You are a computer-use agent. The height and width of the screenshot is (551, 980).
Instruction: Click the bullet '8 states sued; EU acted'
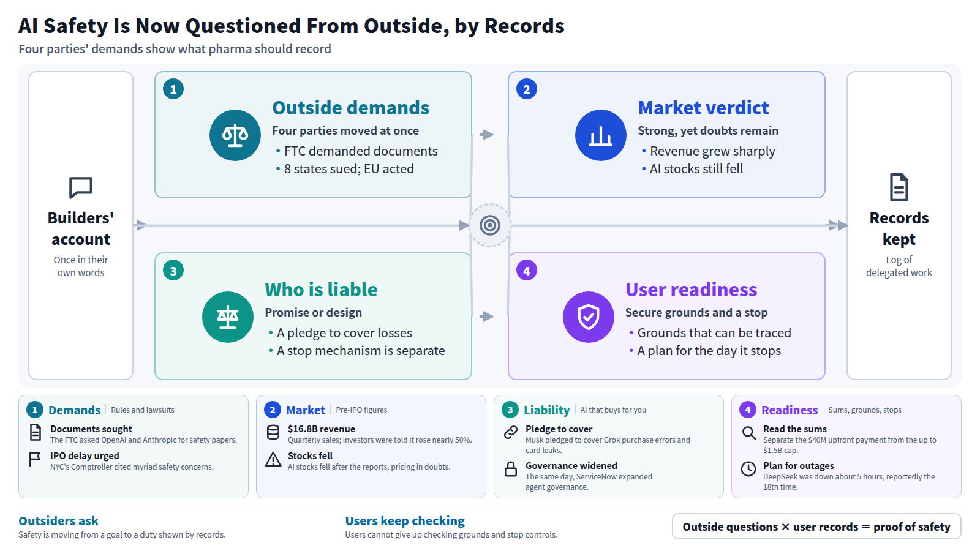click(x=345, y=169)
